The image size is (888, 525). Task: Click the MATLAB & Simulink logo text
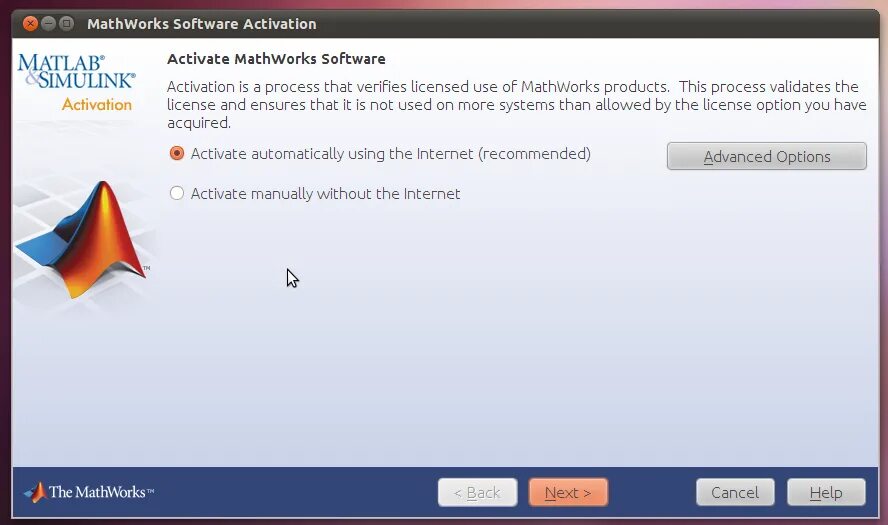coord(76,71)
